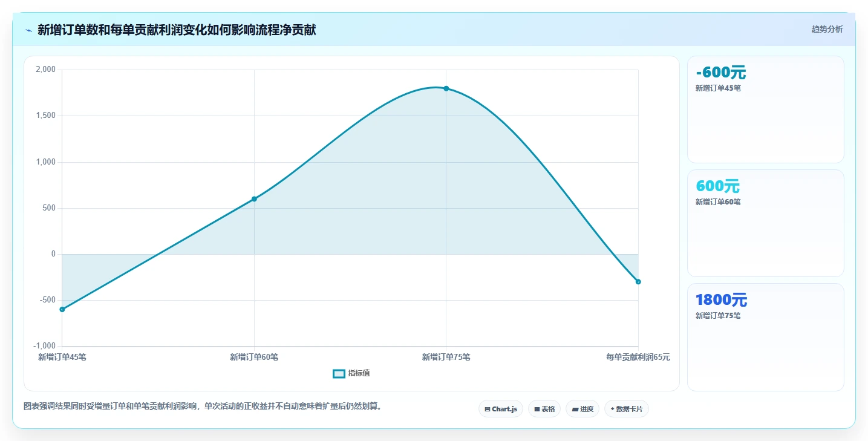Viewport: 868px width, 441px height.
Task: Open the -600元 data card
Action: pyautogui.click(x=765, y=109)
